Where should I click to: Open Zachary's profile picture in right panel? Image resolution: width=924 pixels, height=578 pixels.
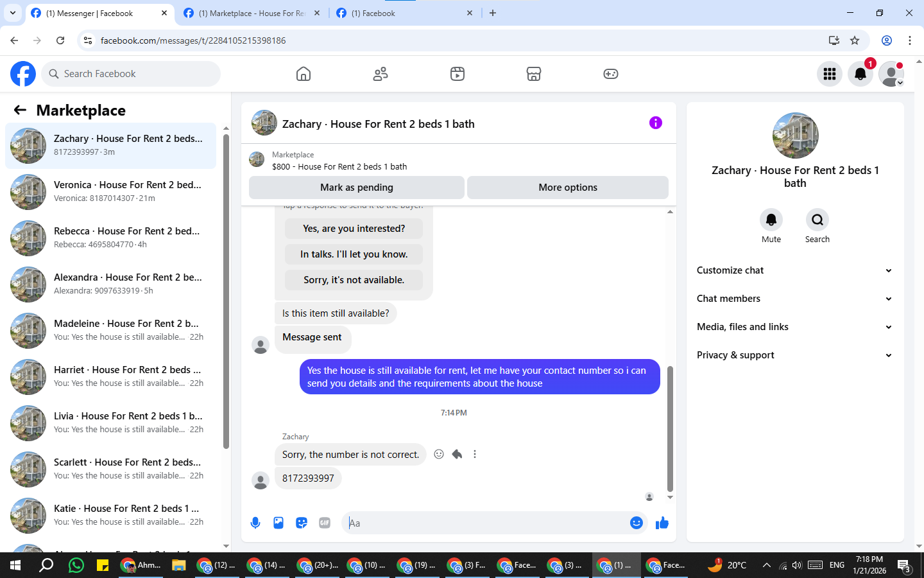(795, 136)
